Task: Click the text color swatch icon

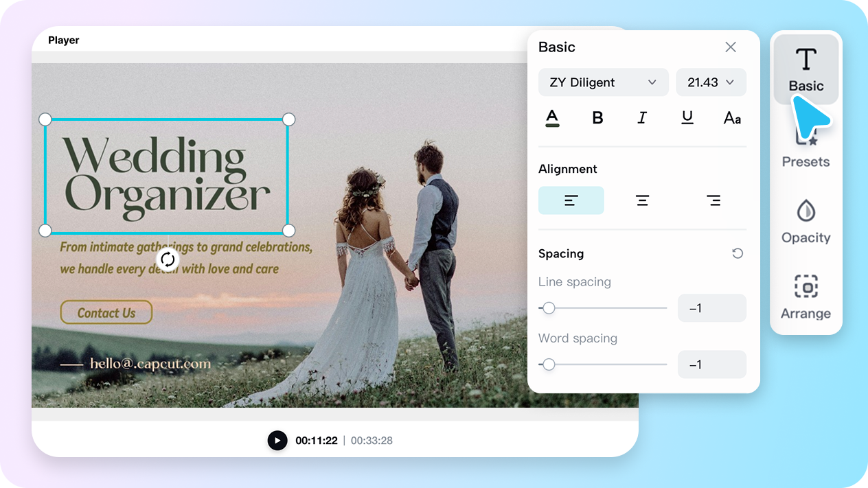Action: tap(552, 117)
